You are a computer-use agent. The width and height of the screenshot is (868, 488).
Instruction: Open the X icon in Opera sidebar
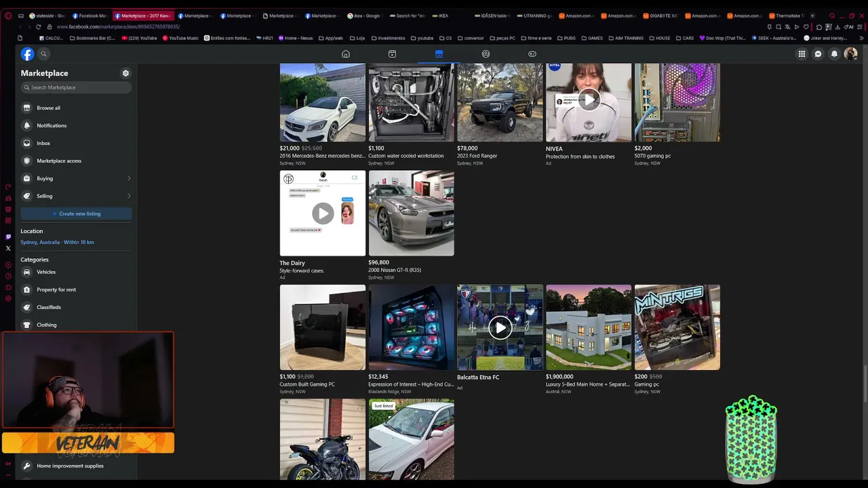tap(8, 248)
